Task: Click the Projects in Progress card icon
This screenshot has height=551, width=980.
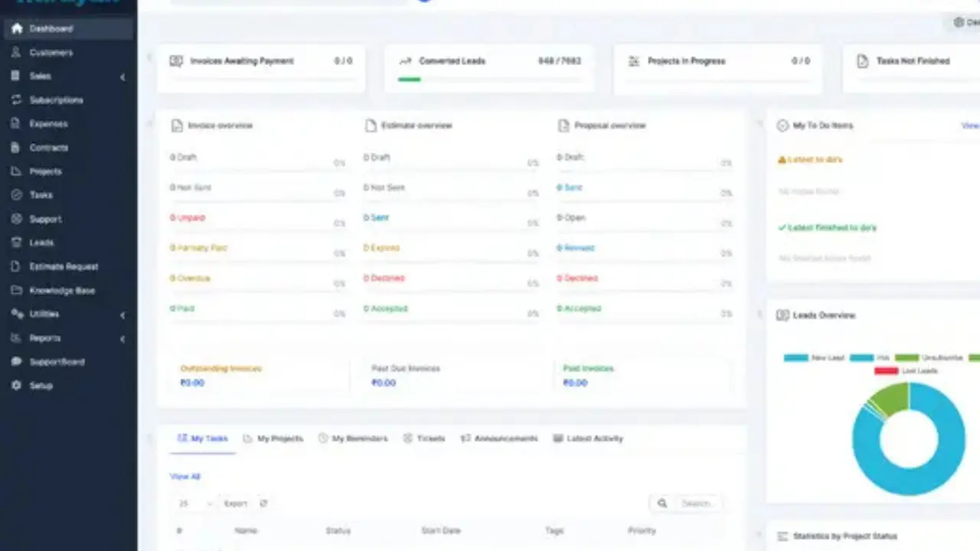Action: [x=634, y=61]
